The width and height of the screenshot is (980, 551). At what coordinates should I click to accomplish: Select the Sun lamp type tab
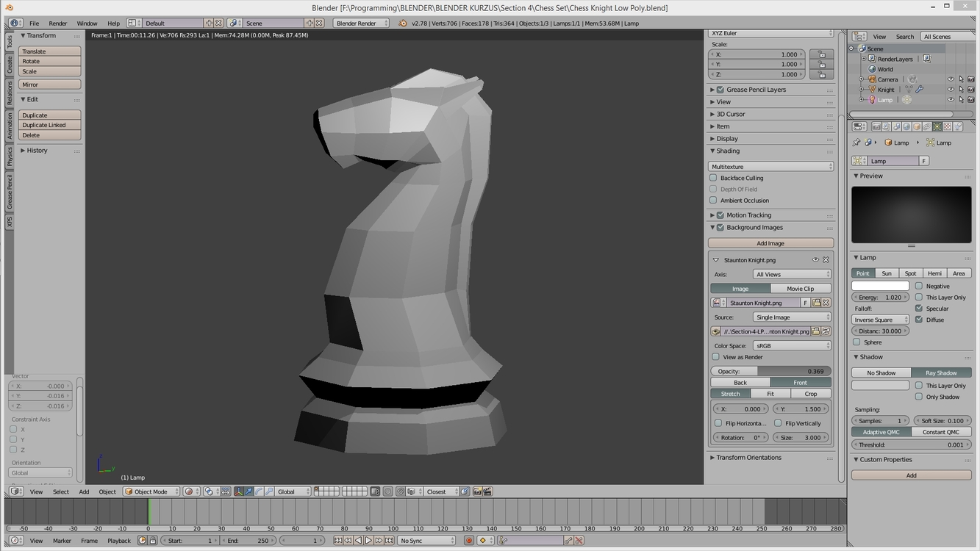[887, 273]
